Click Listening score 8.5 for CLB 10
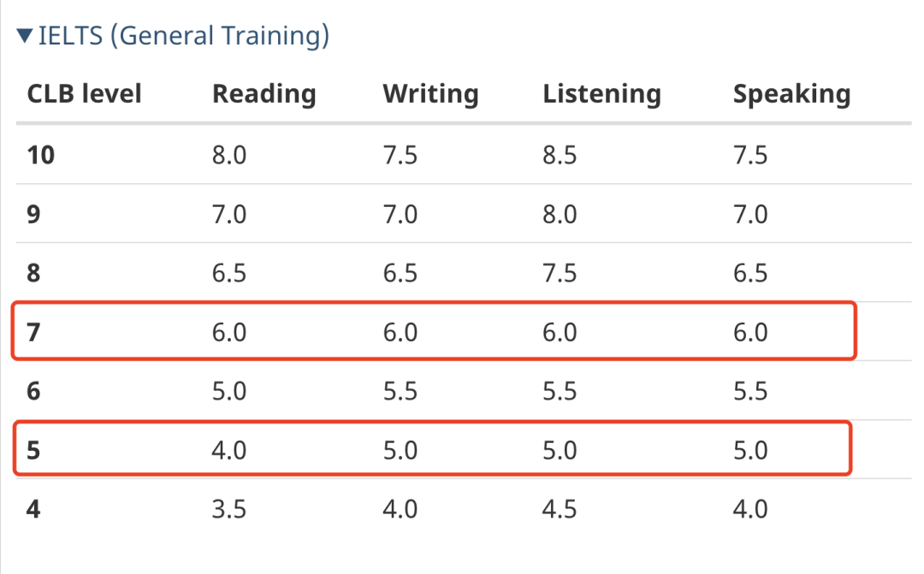This screenshot has height=574, width=924. [560, 155]
